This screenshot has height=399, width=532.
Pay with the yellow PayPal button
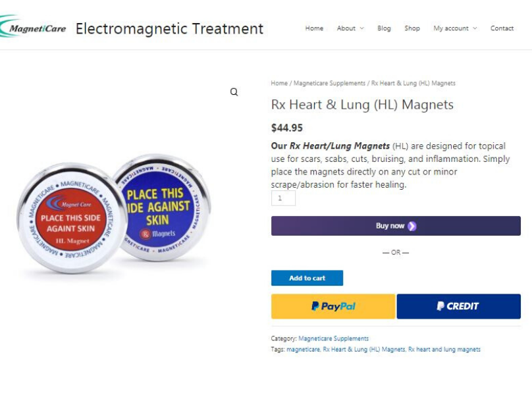pyautogui.click(x=333, y=306)
